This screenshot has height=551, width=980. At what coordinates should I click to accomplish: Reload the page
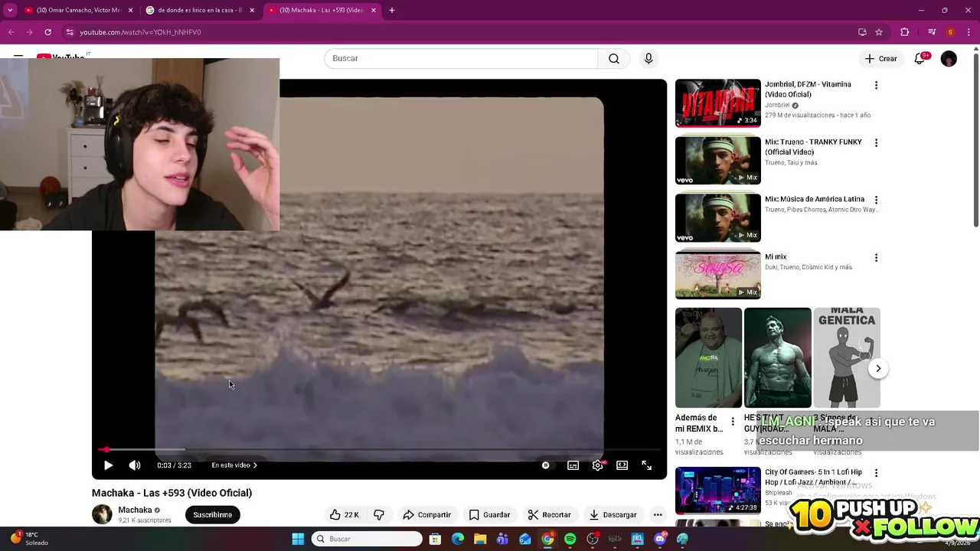click(47, 32)
